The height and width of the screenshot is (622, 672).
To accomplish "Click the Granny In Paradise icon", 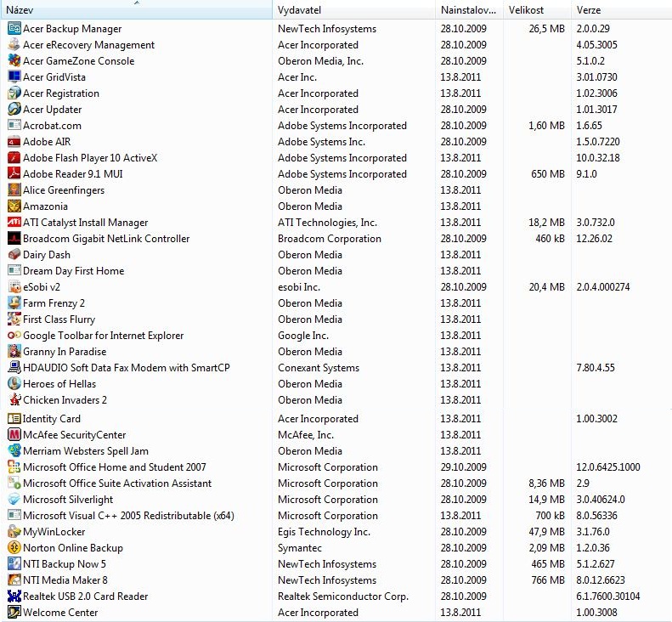I will [x=14, y=351].
